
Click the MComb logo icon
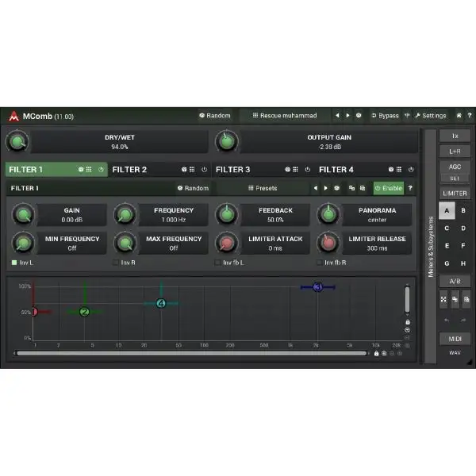(x=14, y=116)
